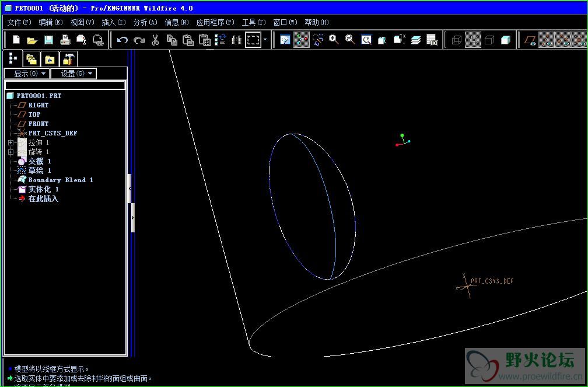Open the 显示(O) dropdown

[x=27, y=74]
